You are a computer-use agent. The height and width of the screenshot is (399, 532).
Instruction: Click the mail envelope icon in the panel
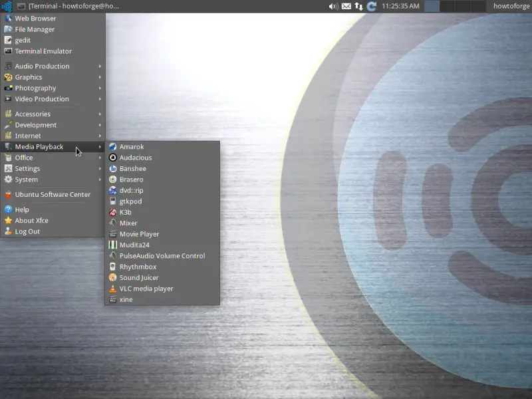346,6
